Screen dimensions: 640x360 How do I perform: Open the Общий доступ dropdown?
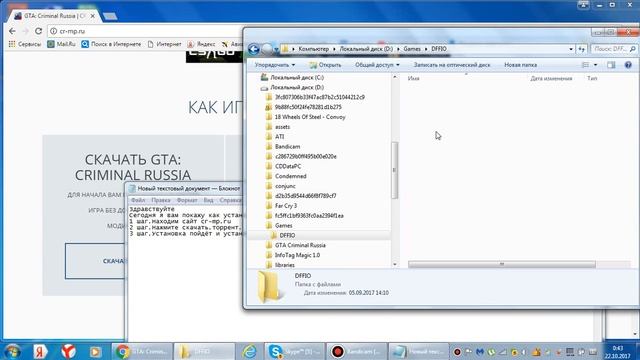pos(377,65)
